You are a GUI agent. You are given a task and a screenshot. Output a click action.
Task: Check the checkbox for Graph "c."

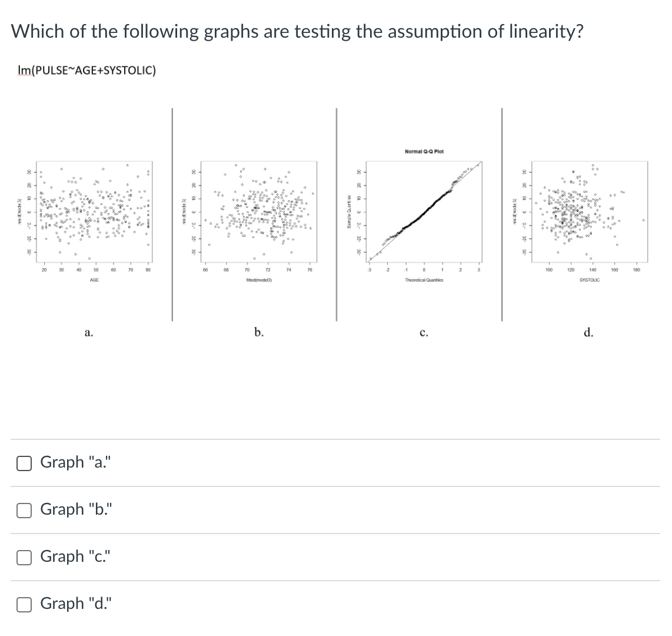point(24,557)
